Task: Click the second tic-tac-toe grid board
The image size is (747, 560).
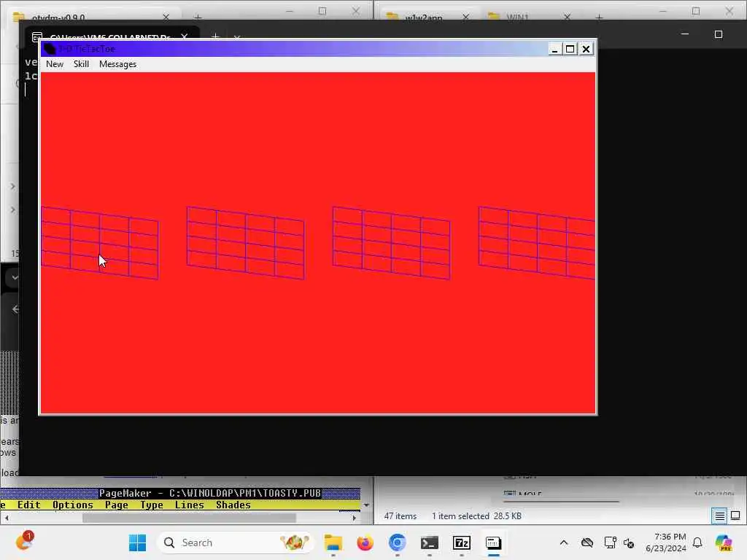Action: tap(246, 243)
